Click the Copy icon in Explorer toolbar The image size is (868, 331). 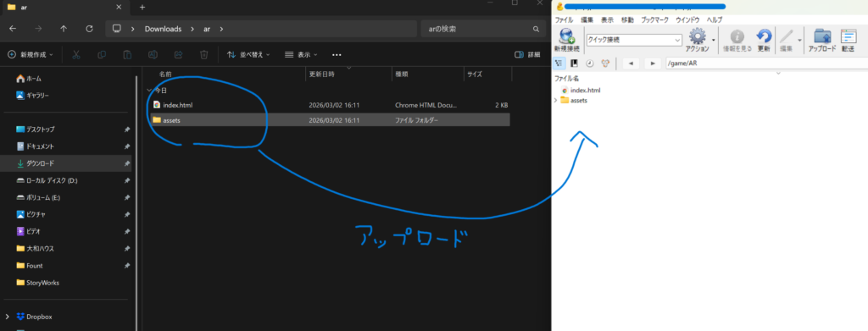(102, 55)
